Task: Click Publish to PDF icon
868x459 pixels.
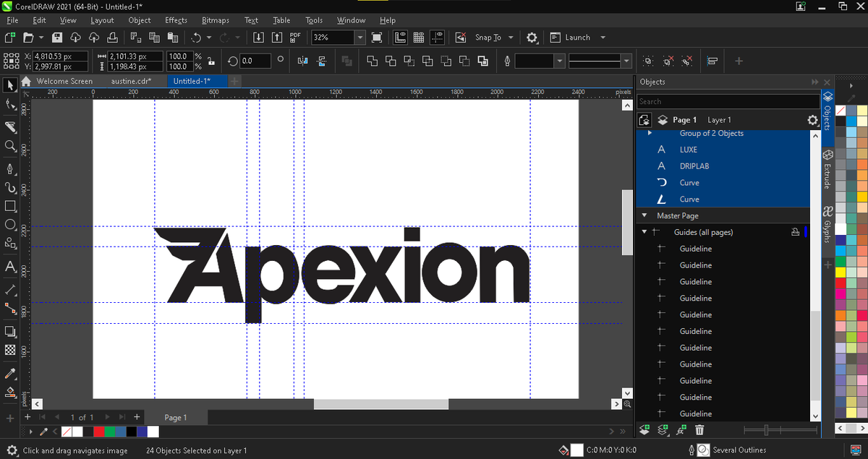Action: (x=295, y=38)
